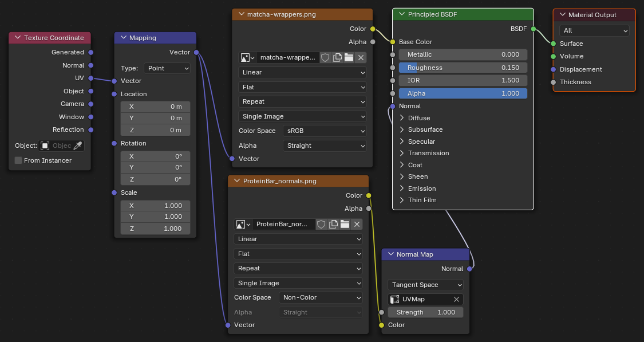Click the ProteinBar_nor image name field
The image size is (644, 342).
pyautogui.click(x=283, y=224)
